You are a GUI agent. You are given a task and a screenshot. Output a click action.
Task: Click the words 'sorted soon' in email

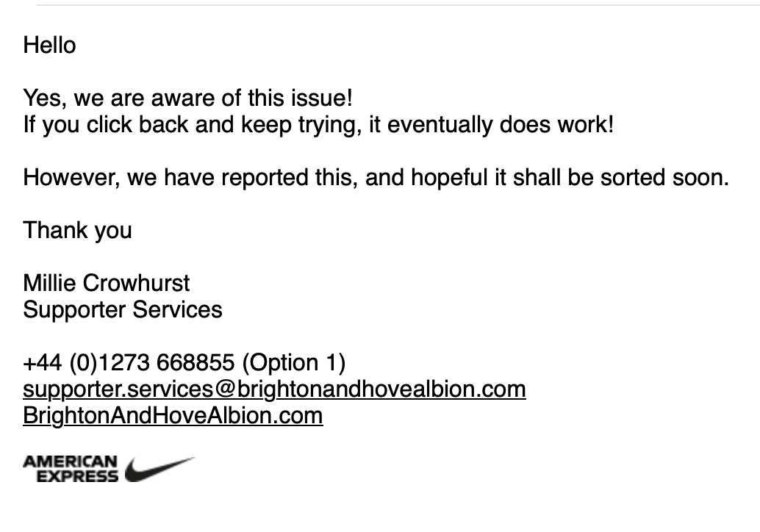click(x=664, y=177)
